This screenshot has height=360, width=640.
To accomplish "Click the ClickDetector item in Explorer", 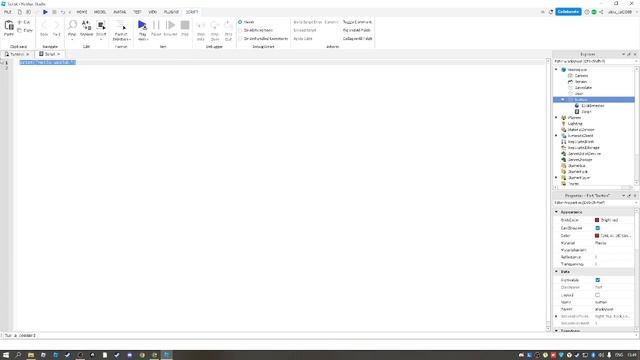I will coord(592,106).
